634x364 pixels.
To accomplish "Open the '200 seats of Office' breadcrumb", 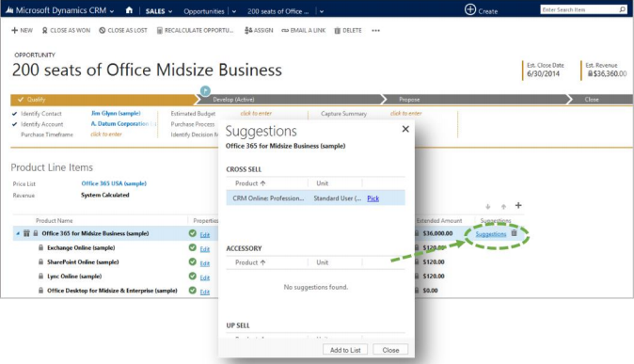I will [277, 11].
